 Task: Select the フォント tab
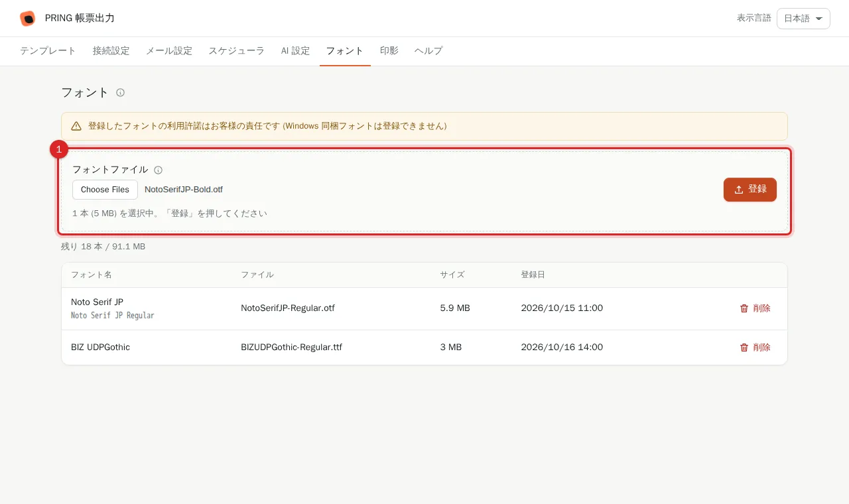(x=345, y=51)
